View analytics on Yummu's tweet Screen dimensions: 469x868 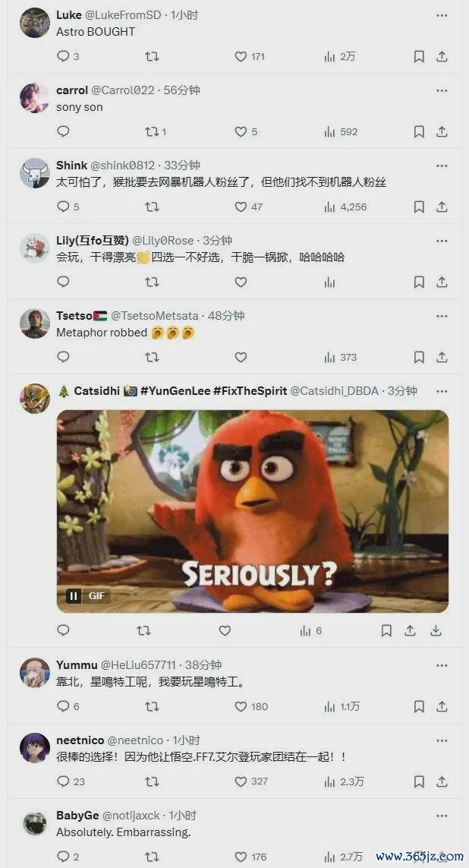tap(329, 706)
